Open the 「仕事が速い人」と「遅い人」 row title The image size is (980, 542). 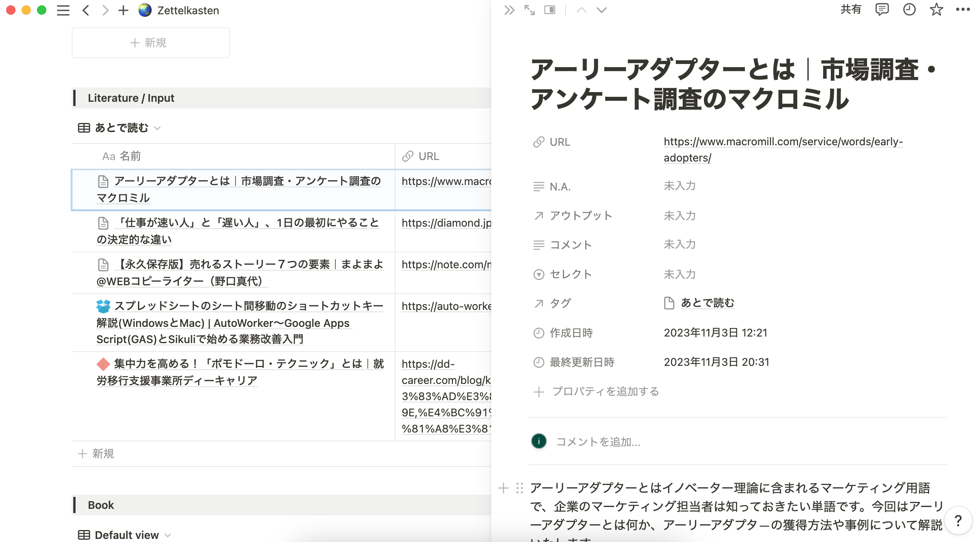(238, 231)
